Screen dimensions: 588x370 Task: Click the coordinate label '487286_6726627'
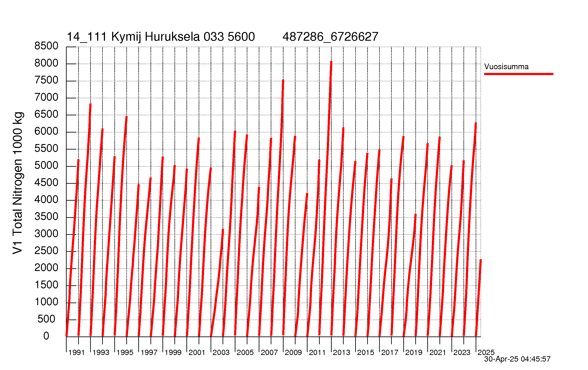330,37
